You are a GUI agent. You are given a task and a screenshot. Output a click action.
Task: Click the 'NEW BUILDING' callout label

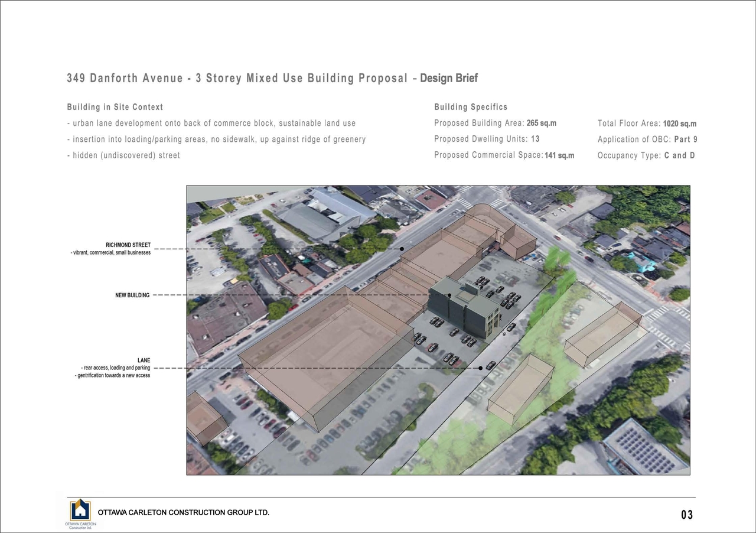point(132,295)
